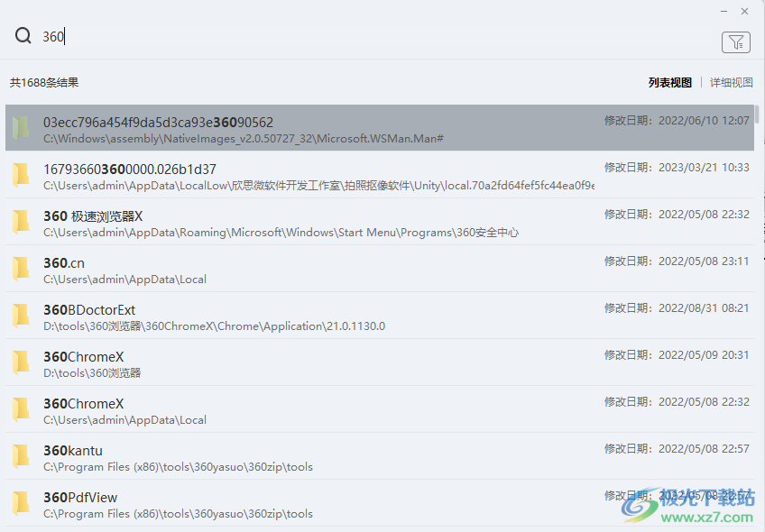The image size is (765, 532).
Task: Click path D:\tools\360浏览器 under 360ChromeX
Action: 92,373
